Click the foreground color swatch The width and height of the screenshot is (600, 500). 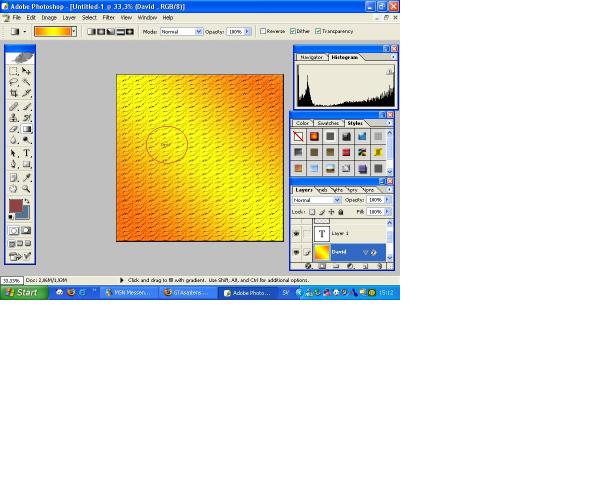(x=16, y=206)
